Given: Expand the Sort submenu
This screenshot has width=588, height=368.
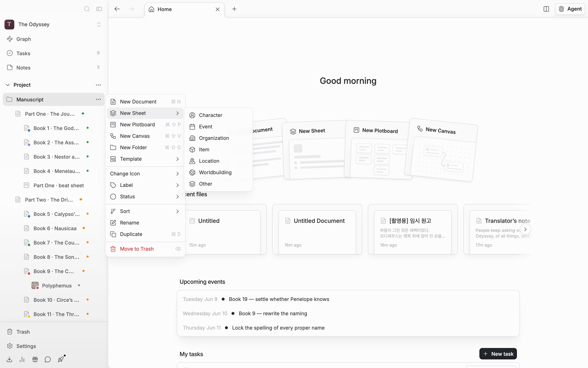Looking at the screenshot, I should pos(145,211).
